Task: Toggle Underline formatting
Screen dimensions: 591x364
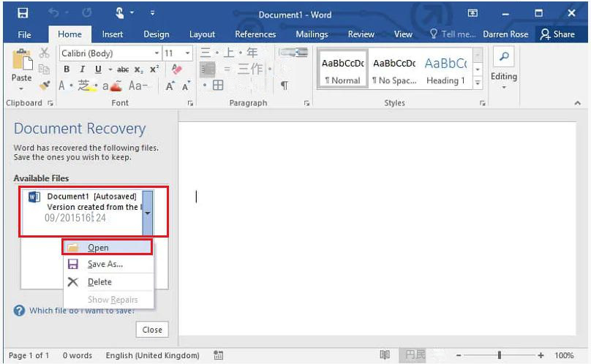Action: 98,69
